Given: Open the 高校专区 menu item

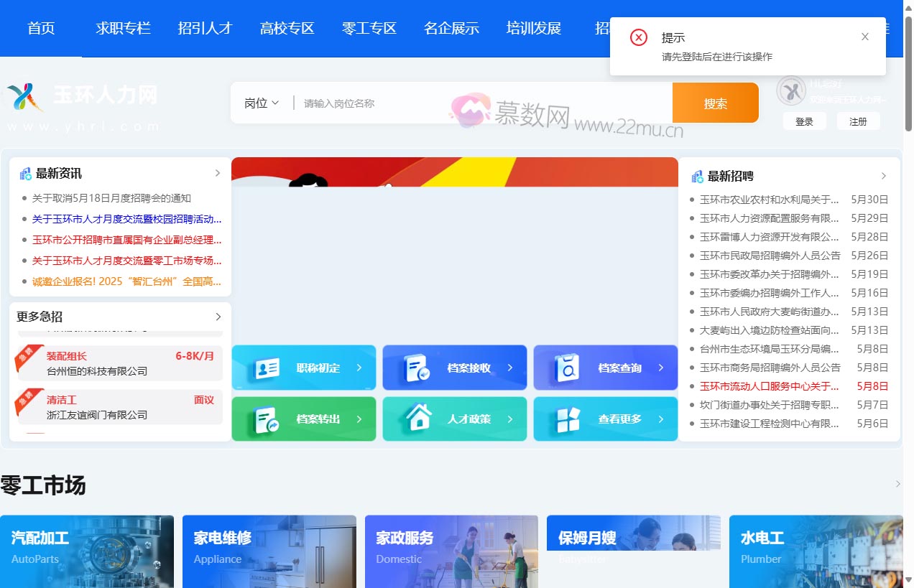Looking at the screenshot, I should pyautogui.click(x=287, y=28).
